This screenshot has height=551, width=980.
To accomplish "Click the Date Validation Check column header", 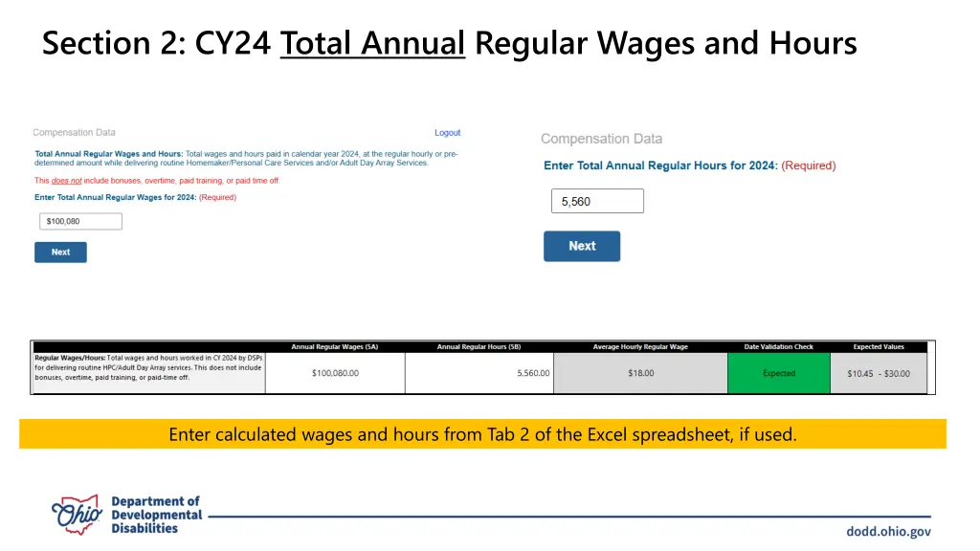I will click(x=779, y=346).
